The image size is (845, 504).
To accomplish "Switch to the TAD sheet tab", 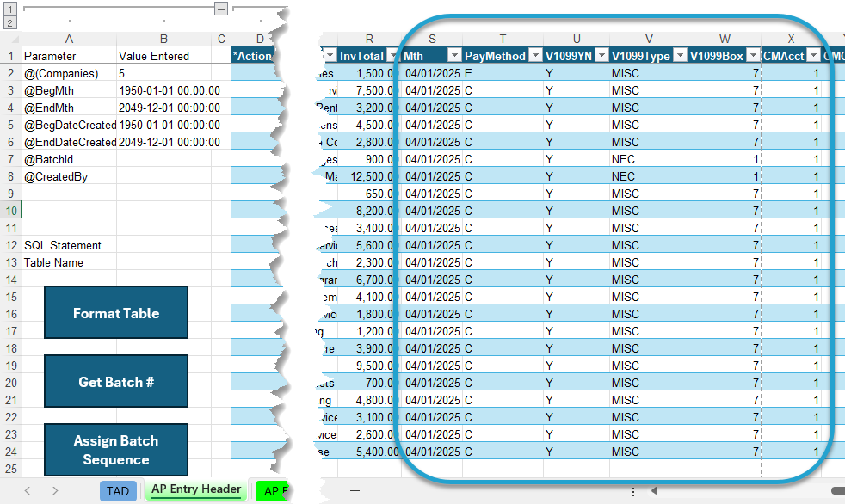I will tap(118, 491).
